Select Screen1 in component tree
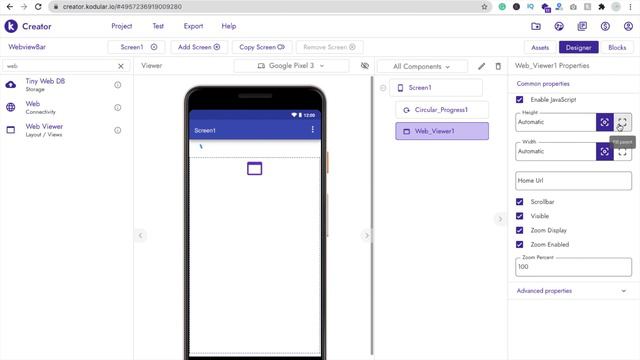640x360 pixels. tap(436, 88)
